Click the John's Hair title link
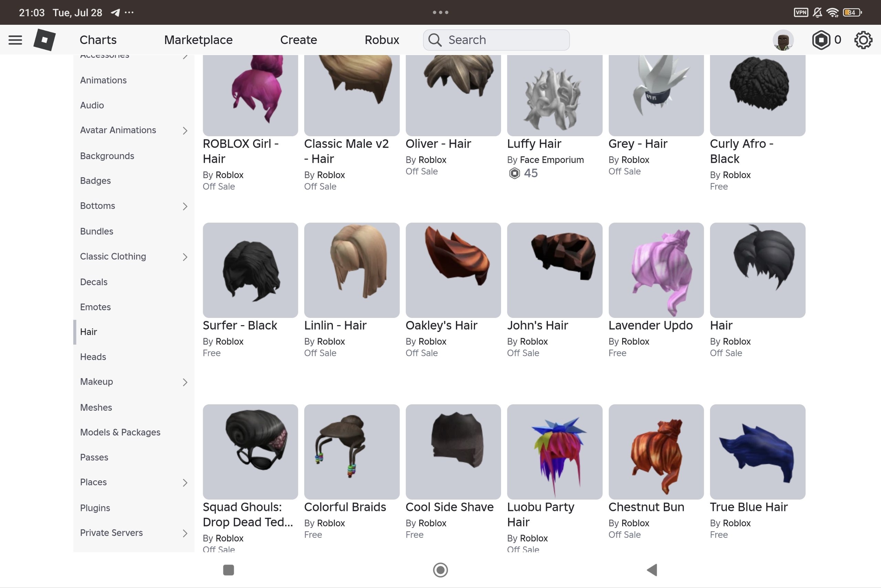The height and width of the screenshot is (588, 881). click(538, 325)
